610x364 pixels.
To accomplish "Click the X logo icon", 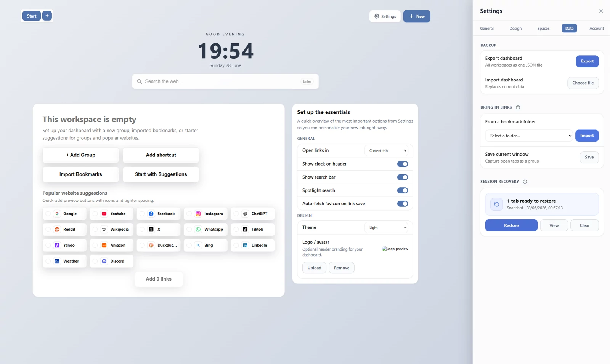I will click(151, 229).
